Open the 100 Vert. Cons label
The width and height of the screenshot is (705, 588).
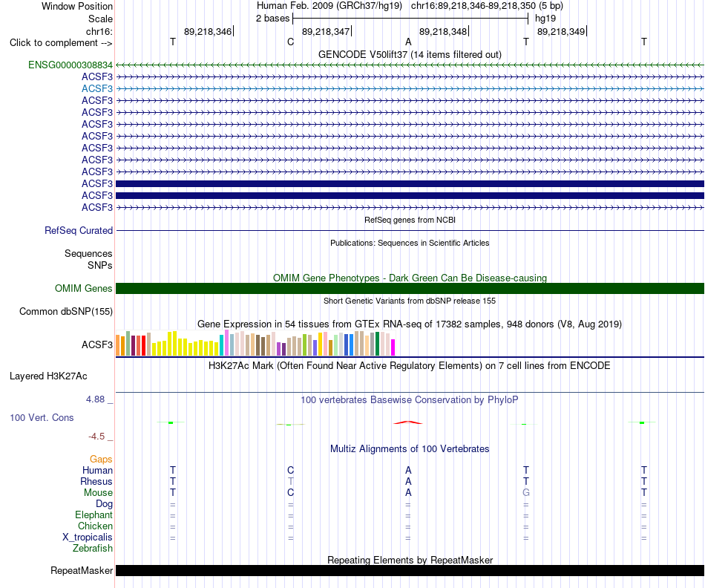[42, 417]
